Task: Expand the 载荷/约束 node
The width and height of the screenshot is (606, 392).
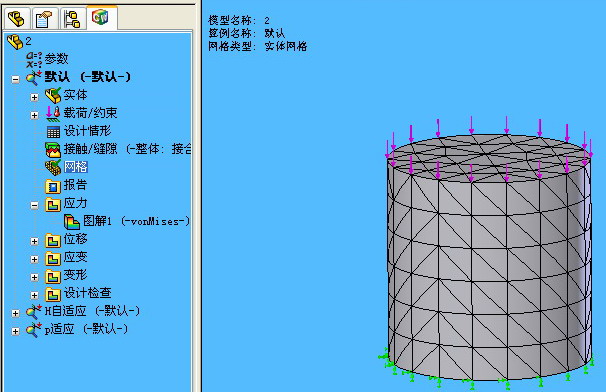Action: coord(34,115)
